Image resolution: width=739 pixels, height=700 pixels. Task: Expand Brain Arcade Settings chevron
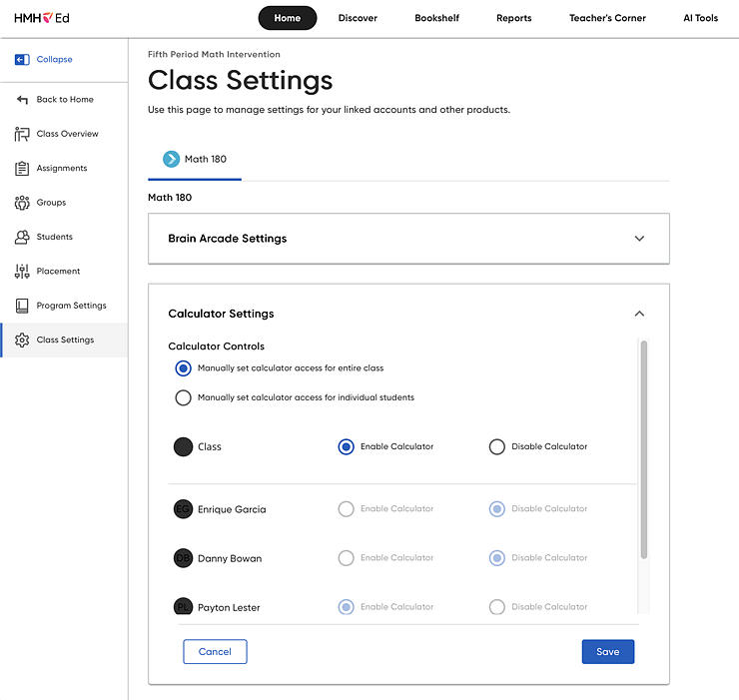(x=639, y=239)
